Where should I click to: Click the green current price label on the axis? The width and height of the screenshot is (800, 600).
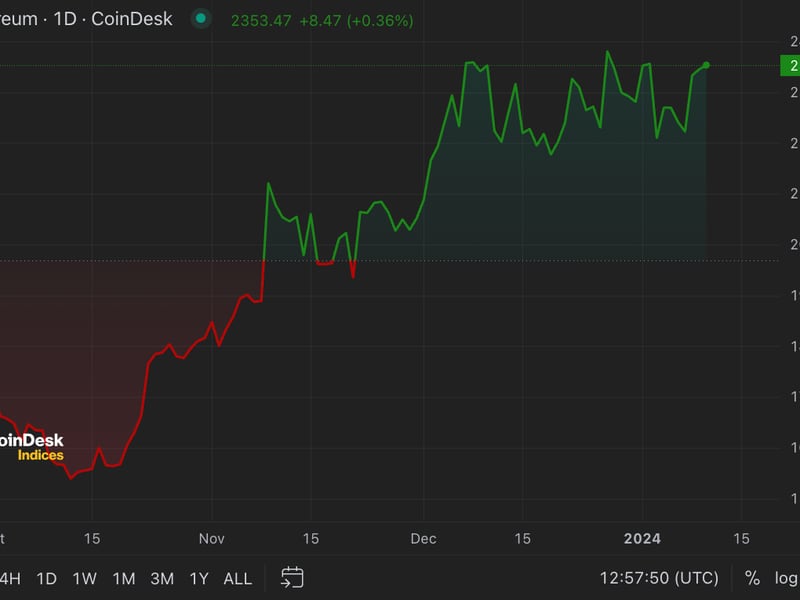point(789,65)
